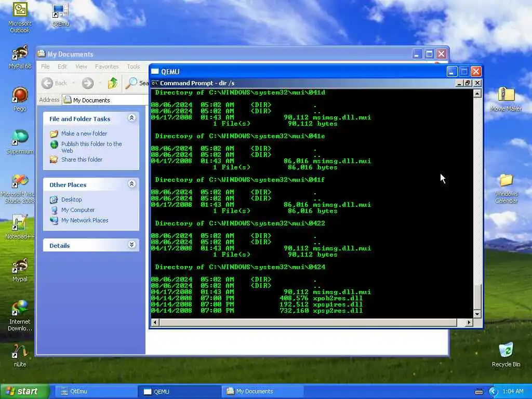532x399 pixels.
Task: Open Microsoft Visual Studio 2008 shortcut
Action: coord(20,188)
